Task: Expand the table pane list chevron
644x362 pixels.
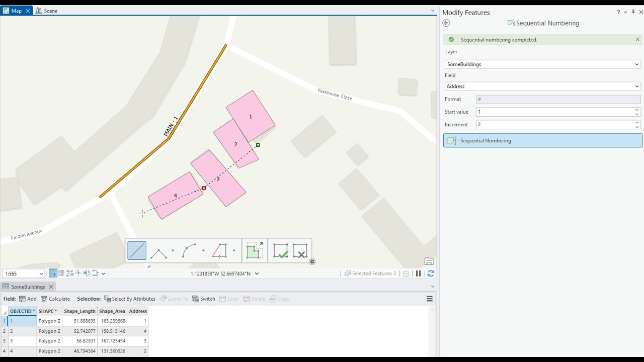Action: 433,287
